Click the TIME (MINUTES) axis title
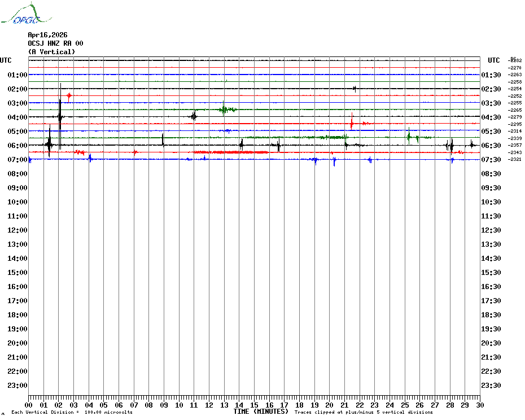525x420 pixels. click(x=261, y=412)
